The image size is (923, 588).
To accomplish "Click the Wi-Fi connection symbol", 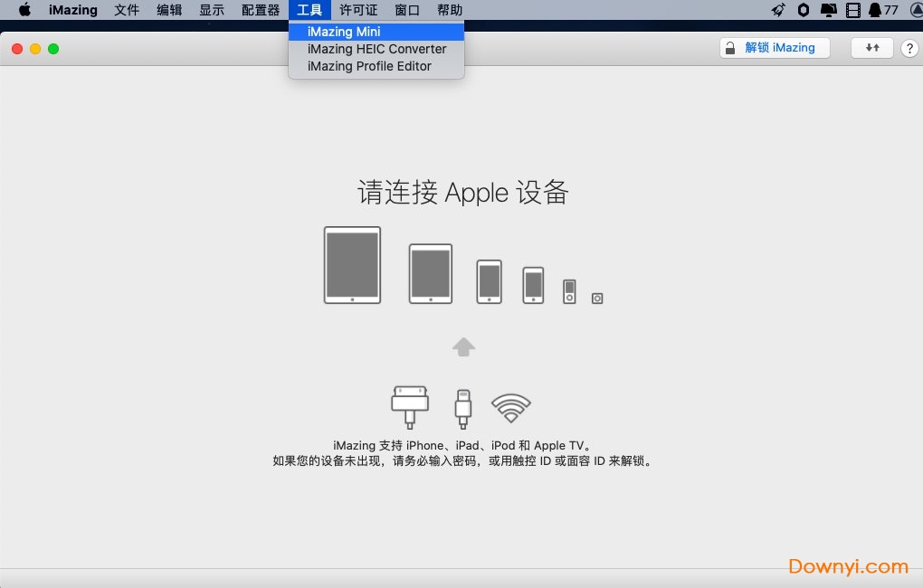I will coord(511,408).
